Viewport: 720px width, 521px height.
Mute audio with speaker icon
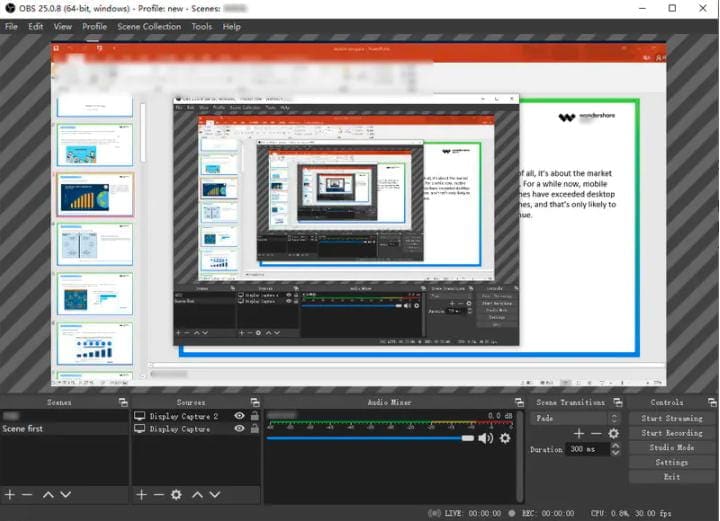point(485,438)
